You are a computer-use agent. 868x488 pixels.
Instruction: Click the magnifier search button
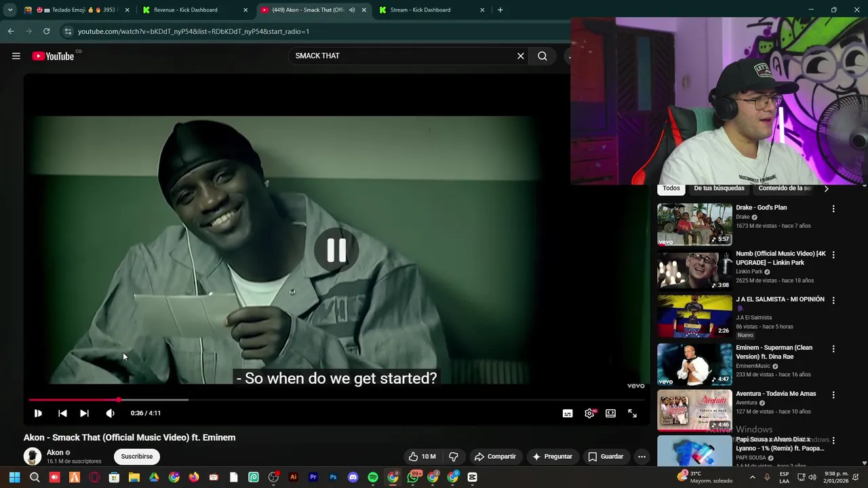[542, 56]
